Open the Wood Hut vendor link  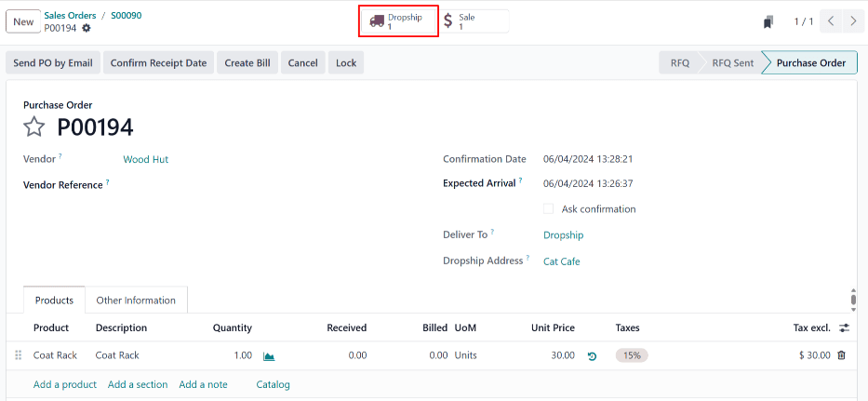[146, 159]
